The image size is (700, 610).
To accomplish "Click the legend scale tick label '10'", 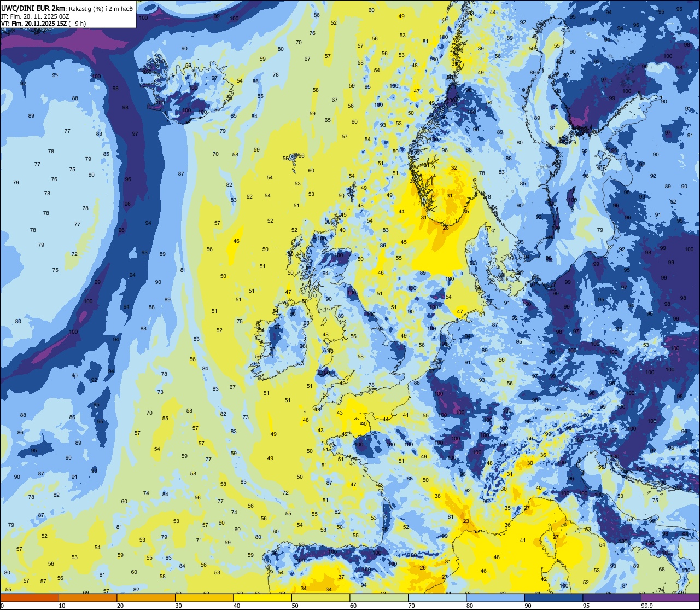I will click(x=62, y=606).
